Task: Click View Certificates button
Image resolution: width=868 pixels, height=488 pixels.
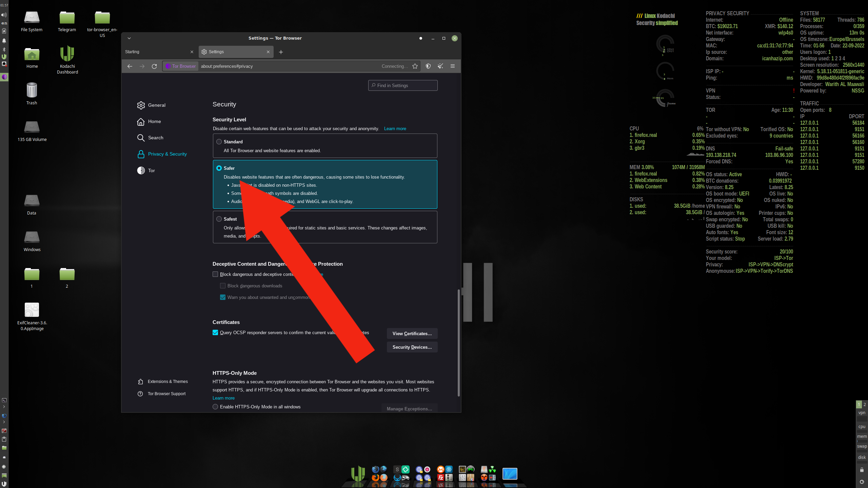Action: (412, 333)
